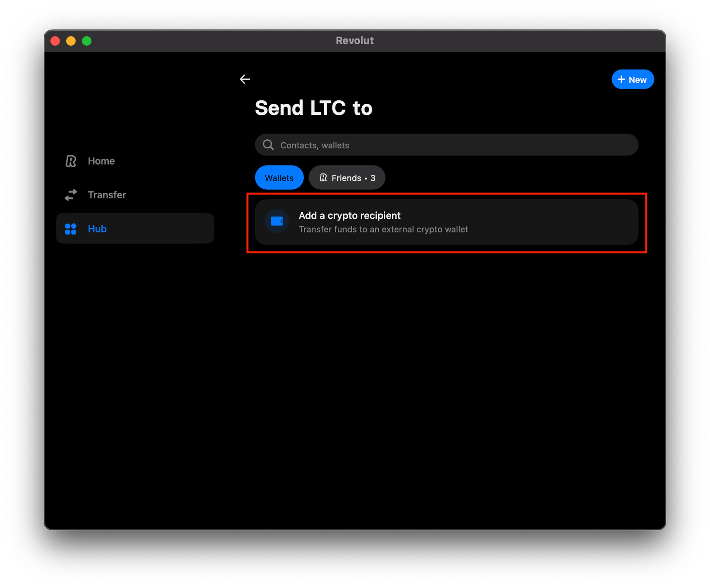Switch to the Wallets tab
710x588 pixels.
279,178
